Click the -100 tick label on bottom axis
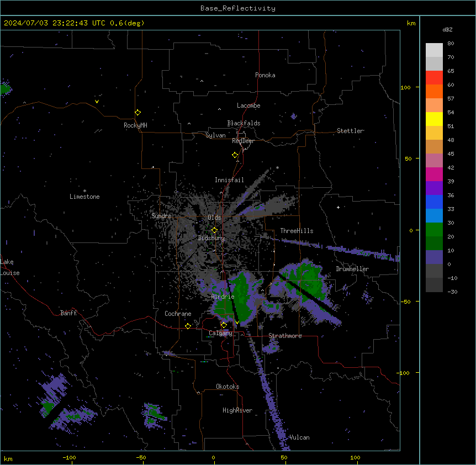The image size is (476, 465). tap(69, 457)
